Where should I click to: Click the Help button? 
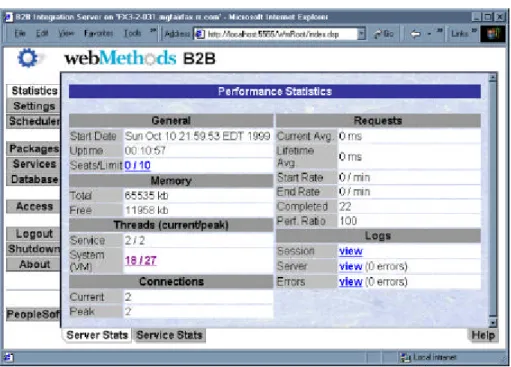tap(483, 335)
